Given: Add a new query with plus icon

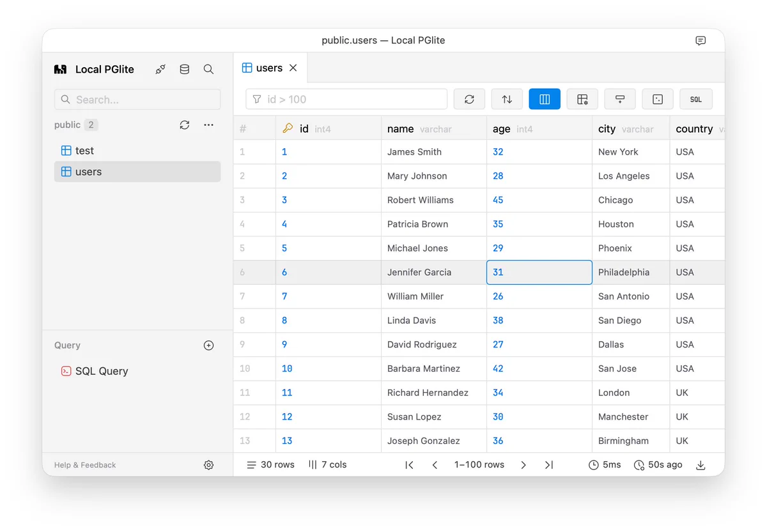Looking at the screenshot, I should tap(208, 346).
